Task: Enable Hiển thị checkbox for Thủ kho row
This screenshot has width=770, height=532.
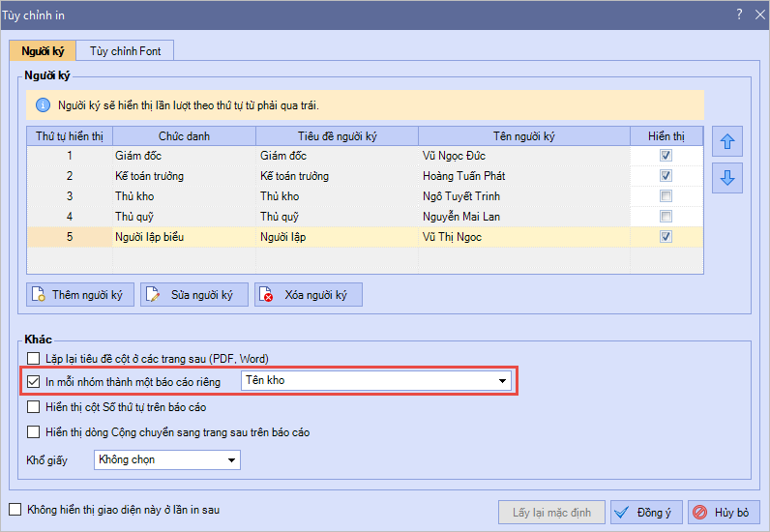Action: click(x=666, y=196)
